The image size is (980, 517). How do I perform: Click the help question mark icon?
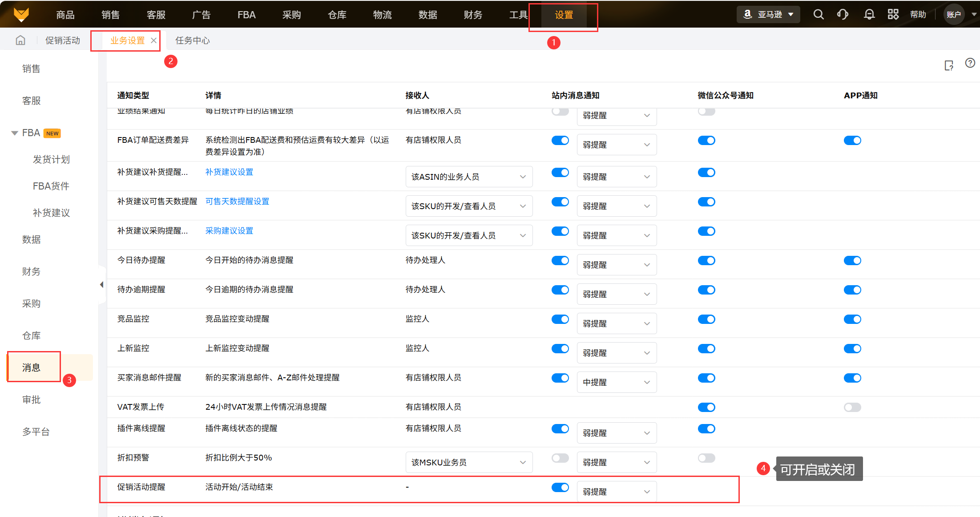point(970,63)
